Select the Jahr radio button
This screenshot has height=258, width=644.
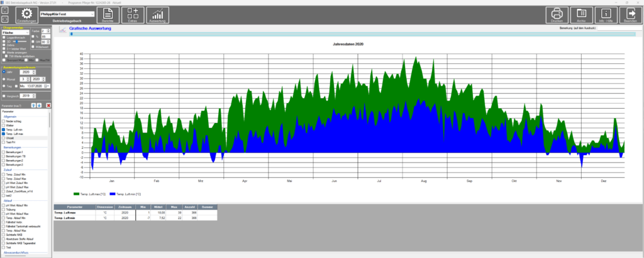(4, 72)
